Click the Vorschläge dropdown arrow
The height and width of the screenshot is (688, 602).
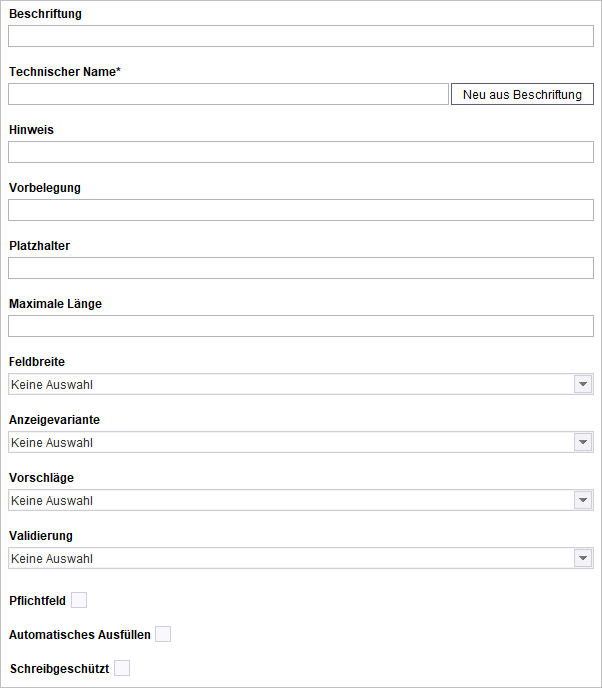583,500
